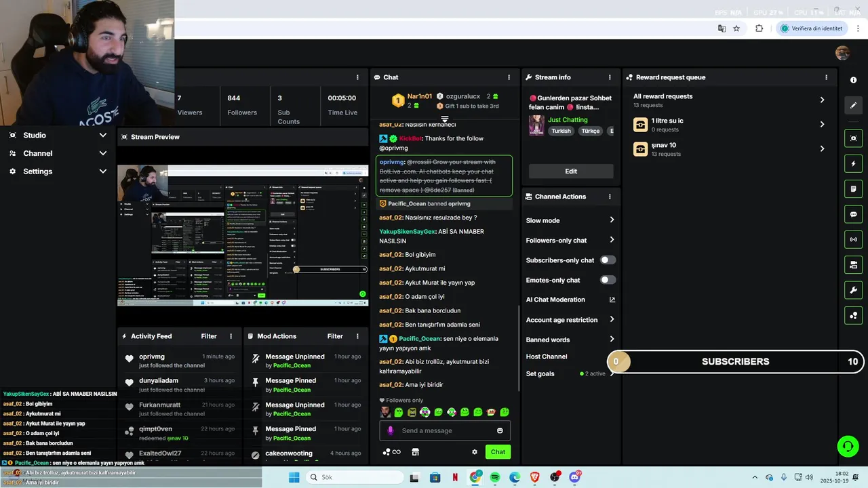The height and width of the screenshot is (488, 868).
Task: Open the green support headset bubble
Action: (x=848, y=446)
